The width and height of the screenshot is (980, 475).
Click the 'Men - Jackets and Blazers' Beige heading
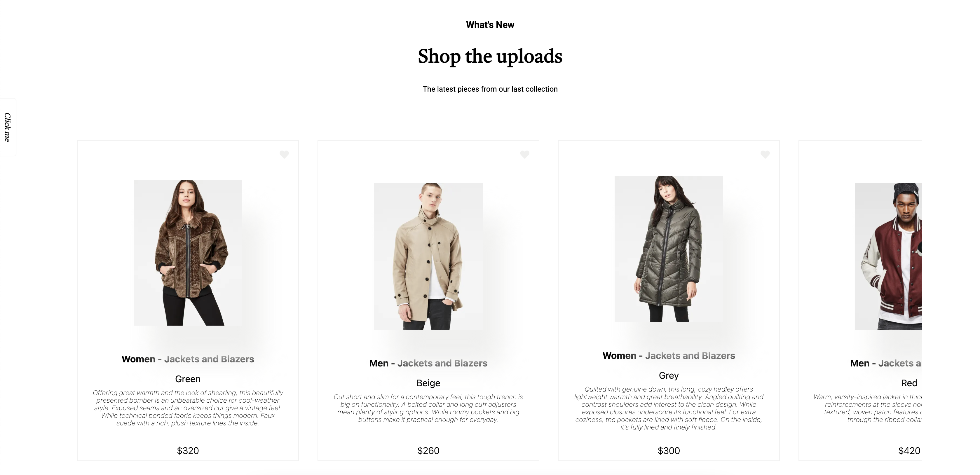(x=428, y=363)
